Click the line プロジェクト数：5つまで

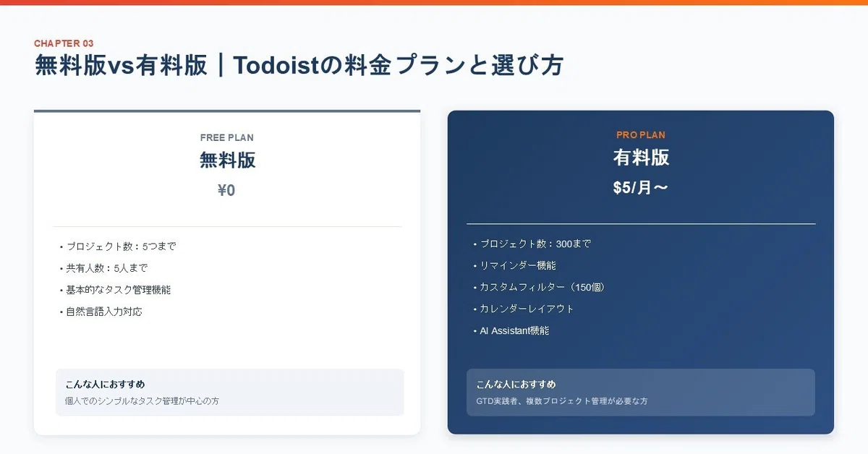point(121,247)
